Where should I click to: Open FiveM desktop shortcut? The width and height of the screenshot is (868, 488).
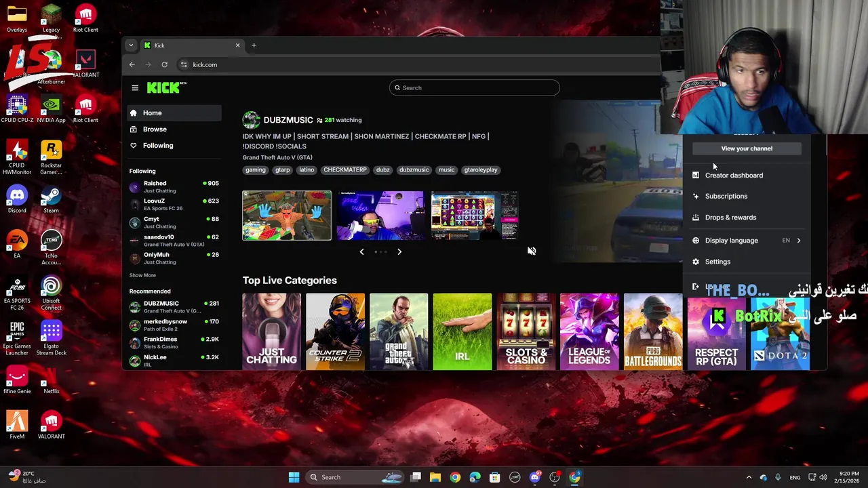tap(17, 424)
